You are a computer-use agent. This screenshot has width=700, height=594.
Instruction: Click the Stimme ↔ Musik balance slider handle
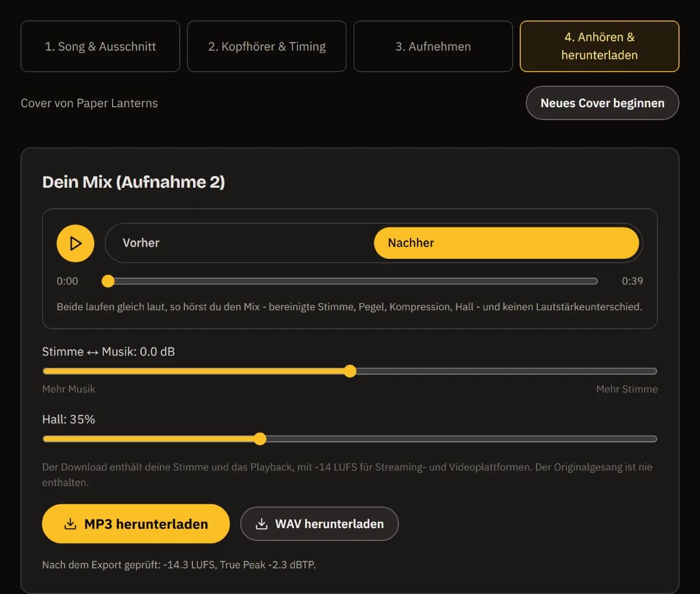pyautogui.click(x=350, y=371)
